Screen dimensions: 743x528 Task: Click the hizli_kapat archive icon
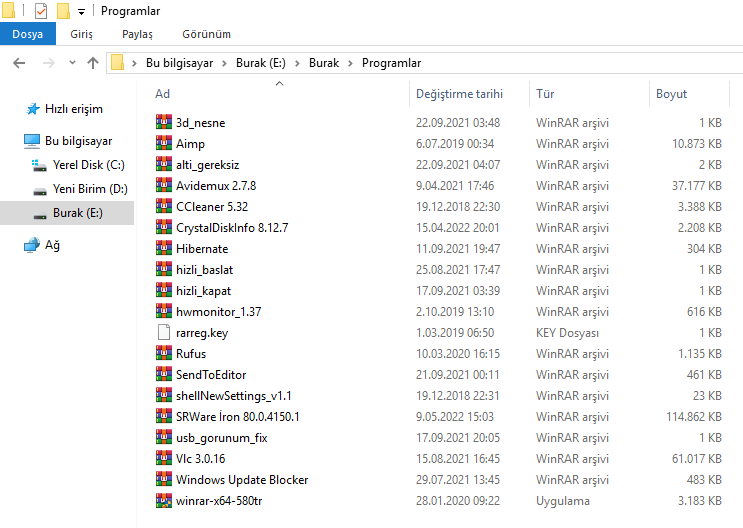(x=163, y=291)
